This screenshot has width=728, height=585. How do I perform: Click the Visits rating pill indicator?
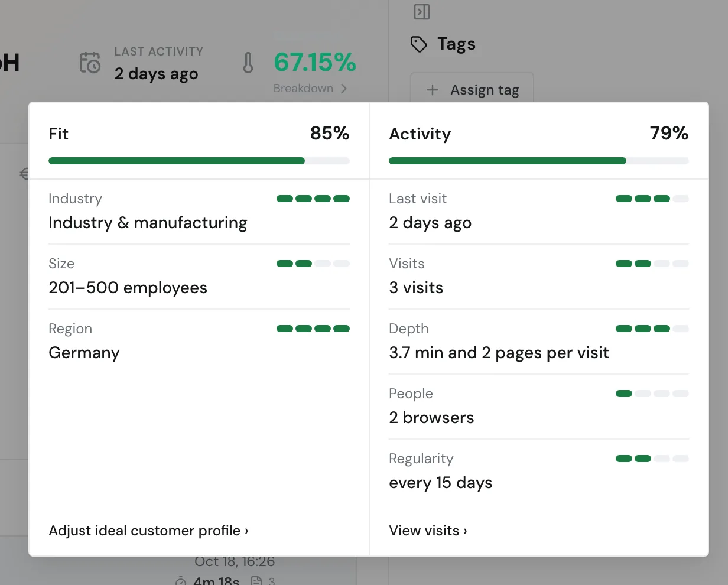click(x=652, y=264)
